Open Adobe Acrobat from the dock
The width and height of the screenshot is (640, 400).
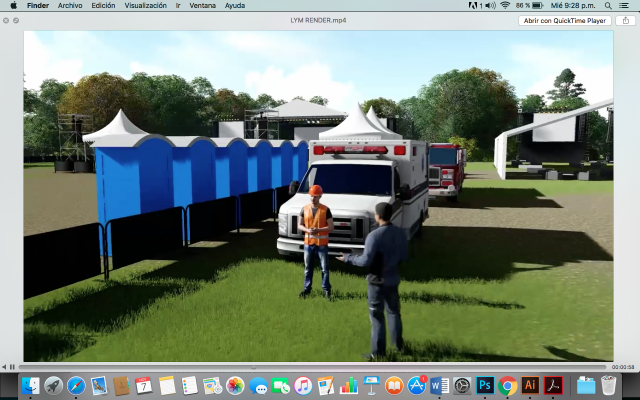click(553, 385)
